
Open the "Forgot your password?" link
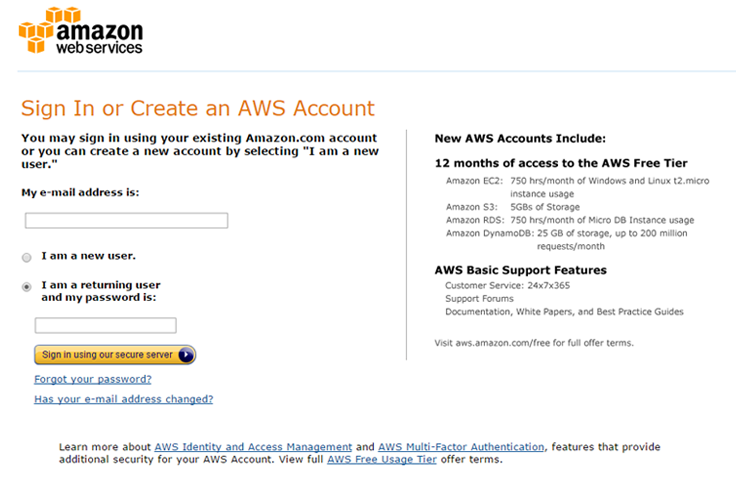pyautogui.click(x=93, y=379)
